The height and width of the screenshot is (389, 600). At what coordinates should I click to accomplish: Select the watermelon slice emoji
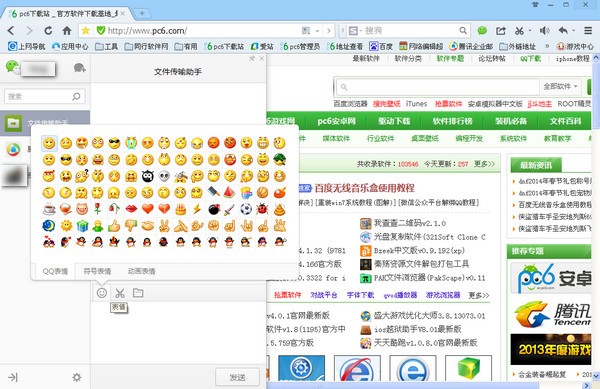pos(230,192)
